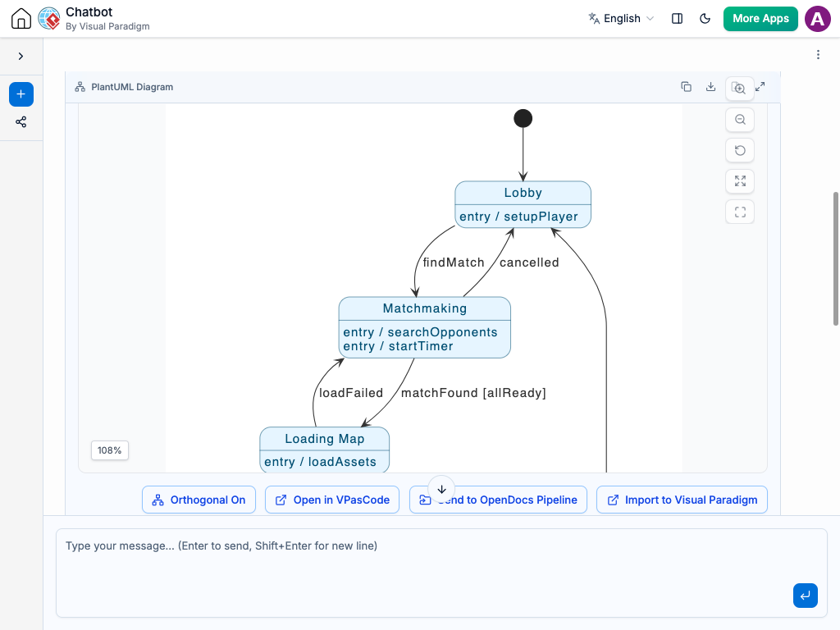
Task: Click the Lobby state node
Action: 523,204
